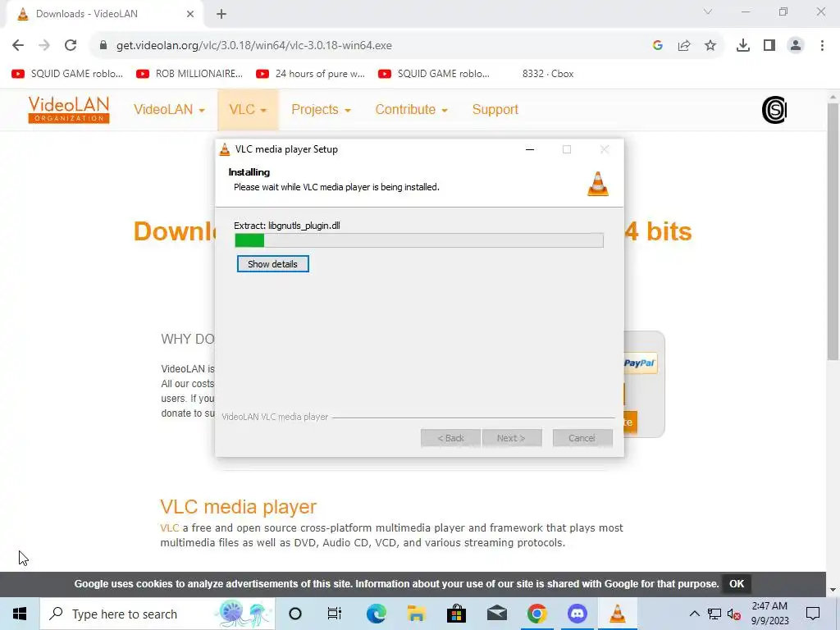The width and height of the screenshot is (840, 630).
Task: Open Task View on taskbar
Action: coord(335,614)
